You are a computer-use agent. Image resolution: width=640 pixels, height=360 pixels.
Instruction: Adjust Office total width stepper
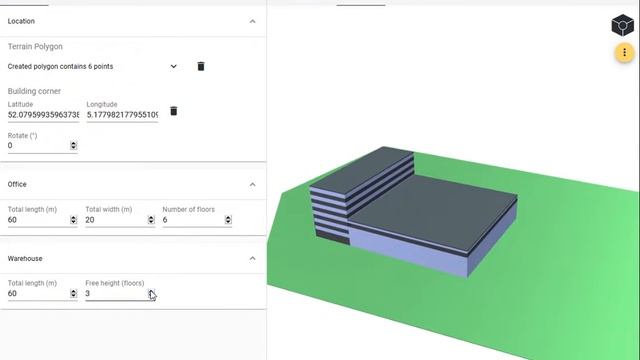pos(151,220)
